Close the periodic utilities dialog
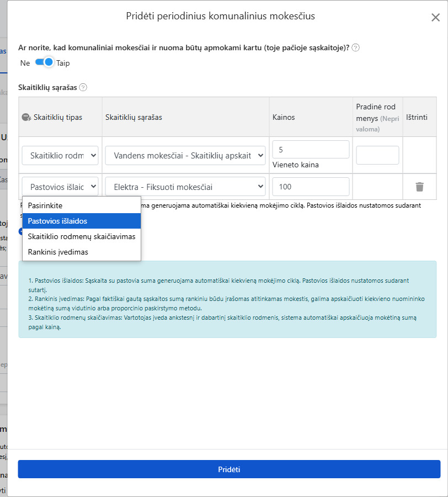 tap(436, 18)
